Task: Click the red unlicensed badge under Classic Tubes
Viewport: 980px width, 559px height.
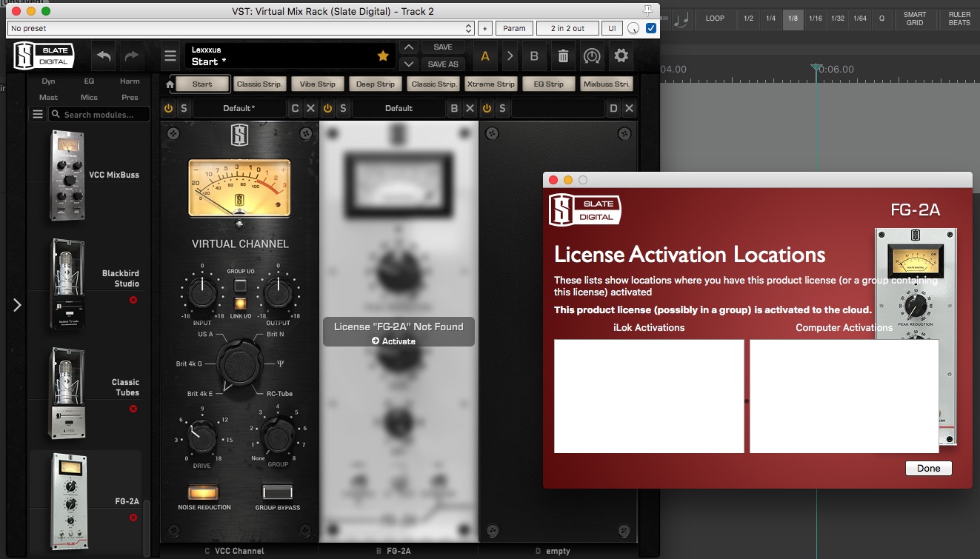Action: point(133,409)
